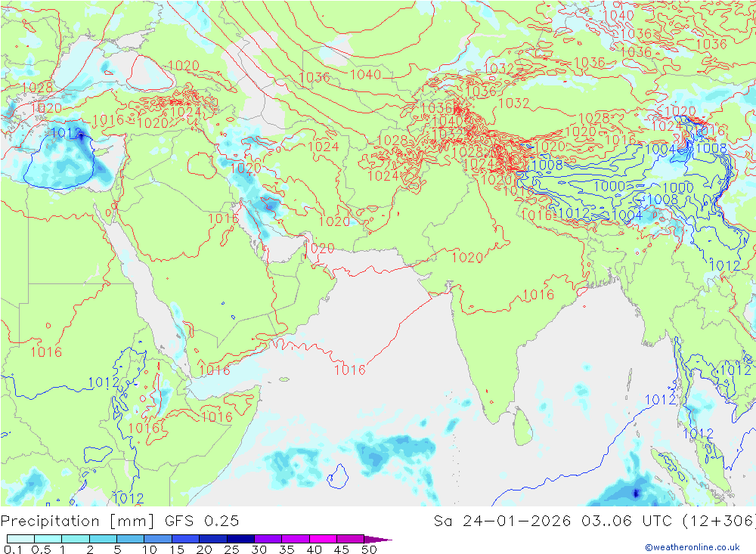
Task: Select the 25–30 mm navy legend swatch
Action: [240, 539]
